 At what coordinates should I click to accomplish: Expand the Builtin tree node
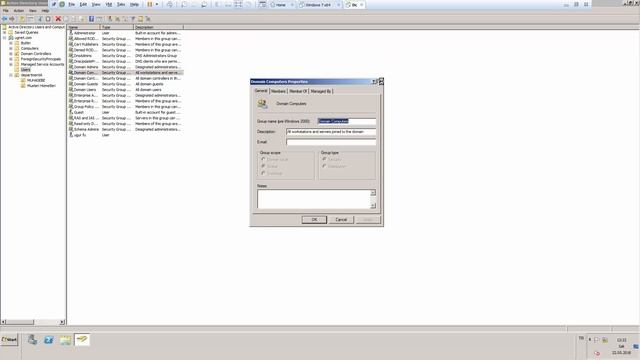pyautogui.click(x=11, y=43)
